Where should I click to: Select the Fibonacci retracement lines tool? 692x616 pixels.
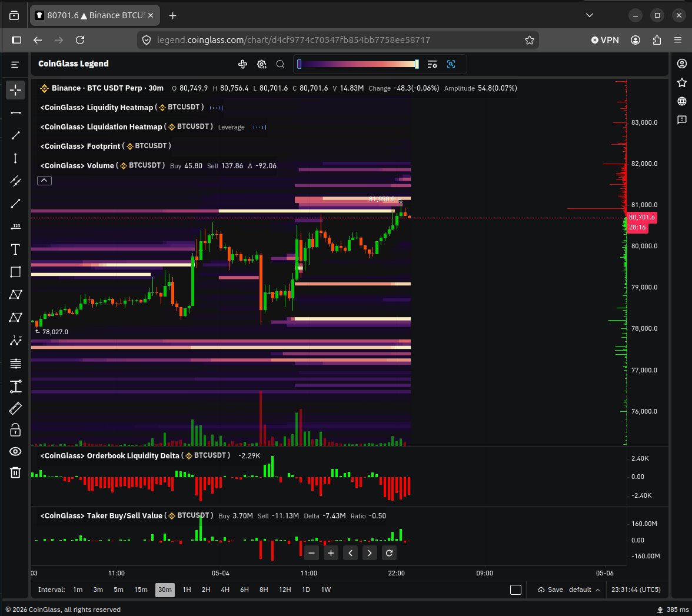15,364
